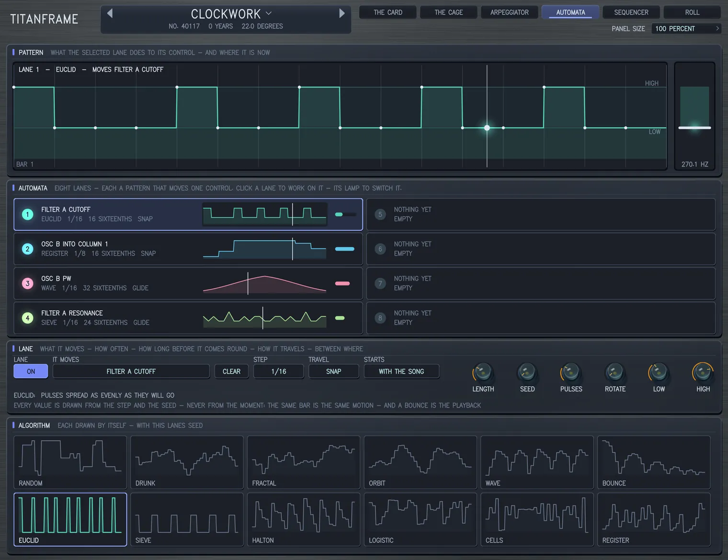This screenshot has height=560, width=728.
Task: Select empty lane 7
Action: click(x=541, y=284)
